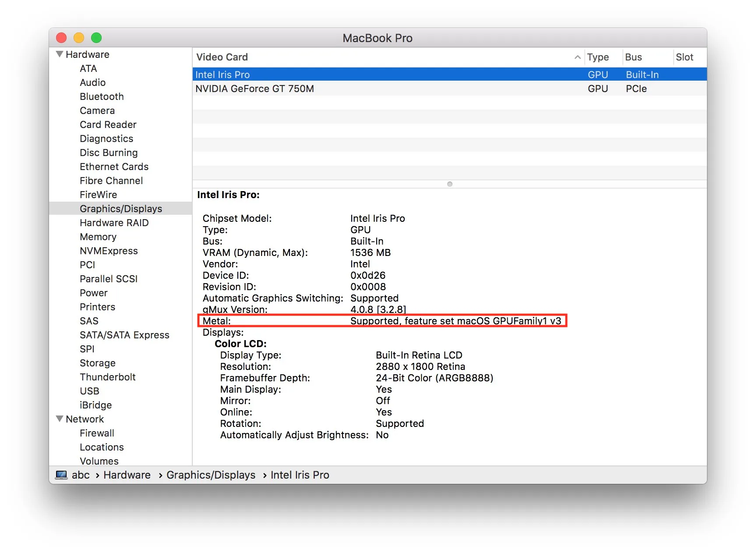Click the yellow minimize window button
The height and width of the screenshot is (554, 756).
click(x=79, y=38)
